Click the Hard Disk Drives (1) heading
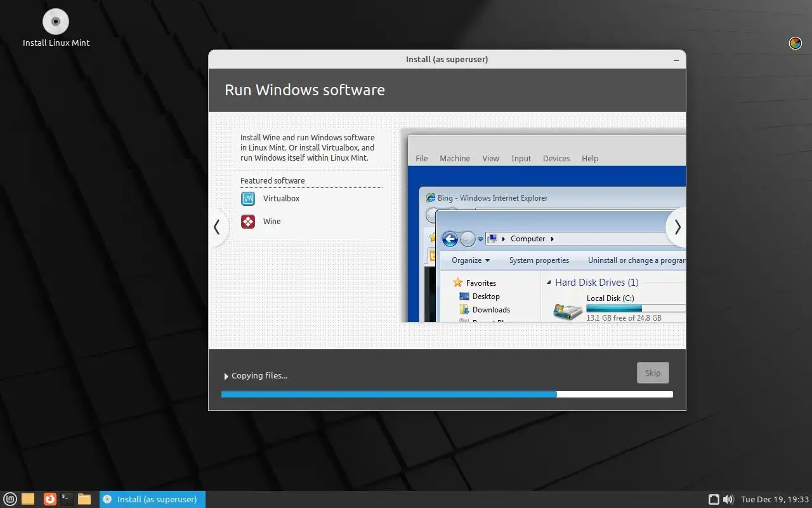The height and width of the screenshot is (508, 812). point(597,283)
